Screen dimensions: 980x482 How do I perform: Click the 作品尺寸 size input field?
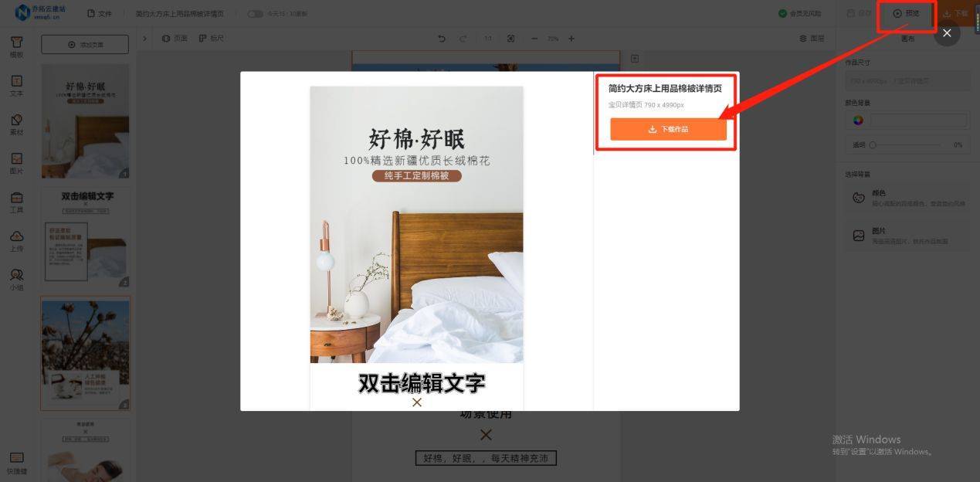click(907, 80)
